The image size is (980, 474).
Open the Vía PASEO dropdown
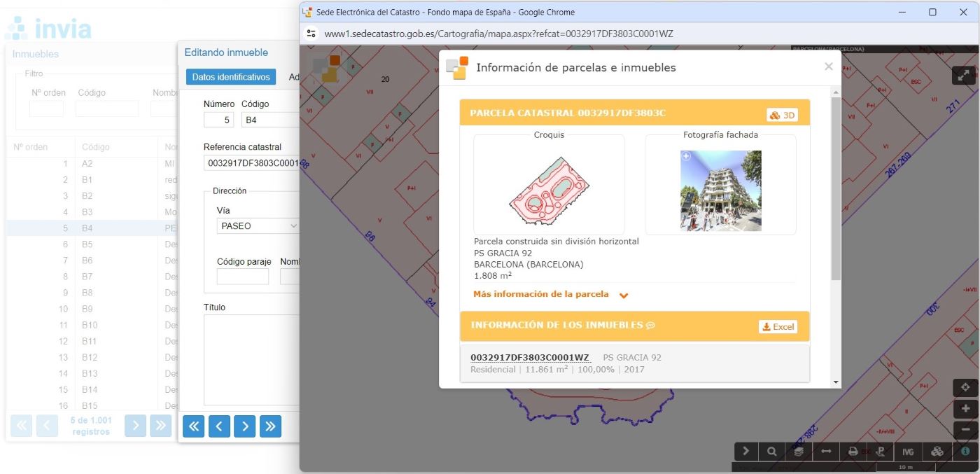(258, 226)
